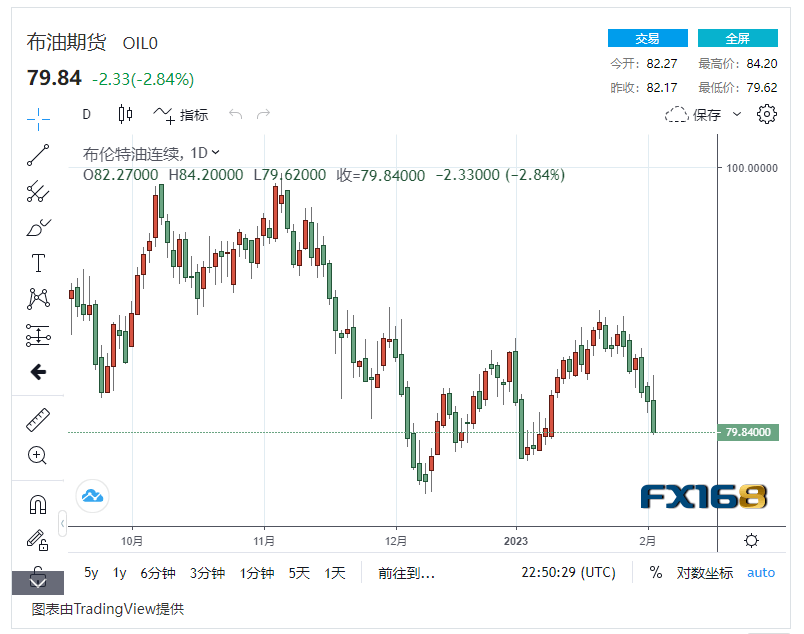Click the blue 交易 trade button
The image size is (804, 634).
[x=648, y=38]
